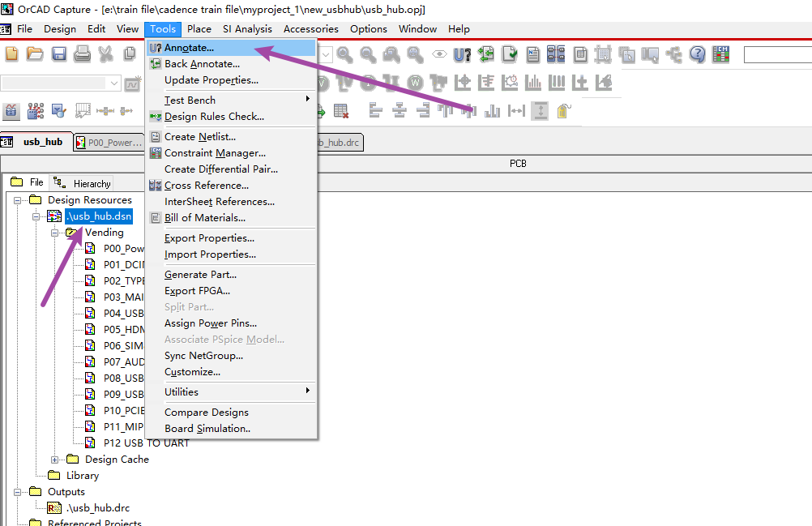Screen dimensions: 812x526
Task: Collapse the Outputs folder
Action: point(17,492)
